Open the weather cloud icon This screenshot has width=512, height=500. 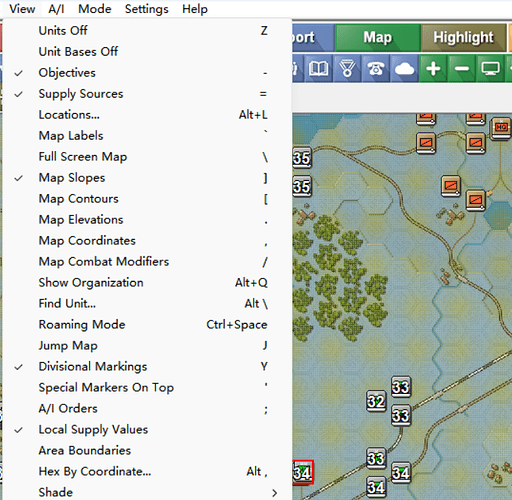(404, 69)
